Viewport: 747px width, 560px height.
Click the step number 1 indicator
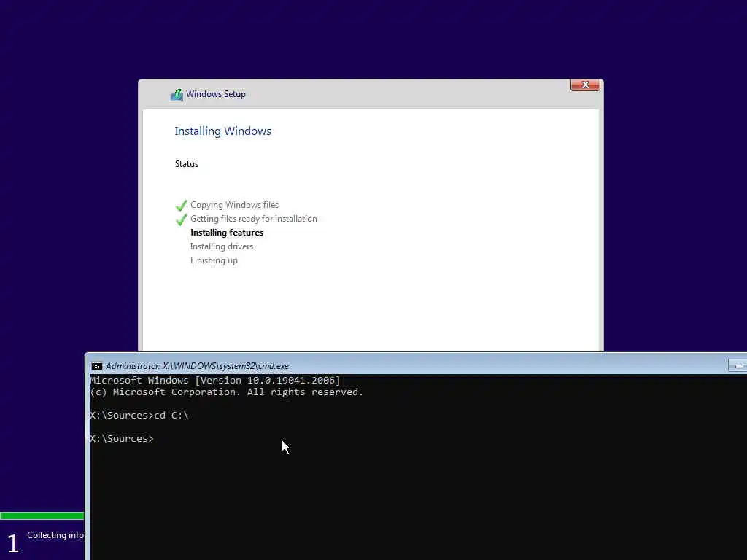point(13,543)
